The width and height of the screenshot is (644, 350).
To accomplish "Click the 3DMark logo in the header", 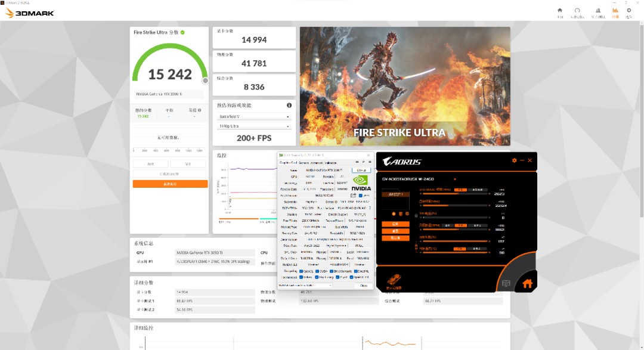I will (30, 13).
